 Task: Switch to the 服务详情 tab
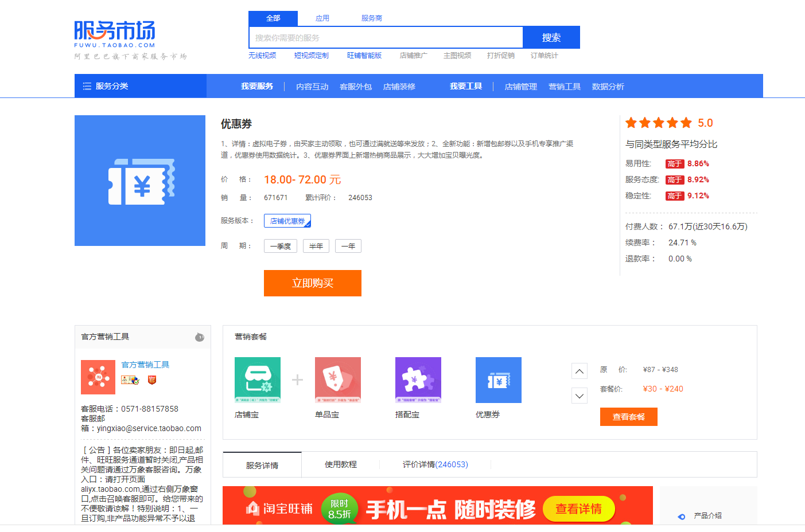tap(262, 465)
